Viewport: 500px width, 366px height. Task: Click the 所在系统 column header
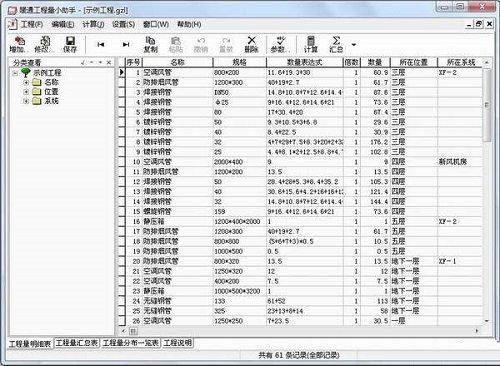(x=460, y=62)
